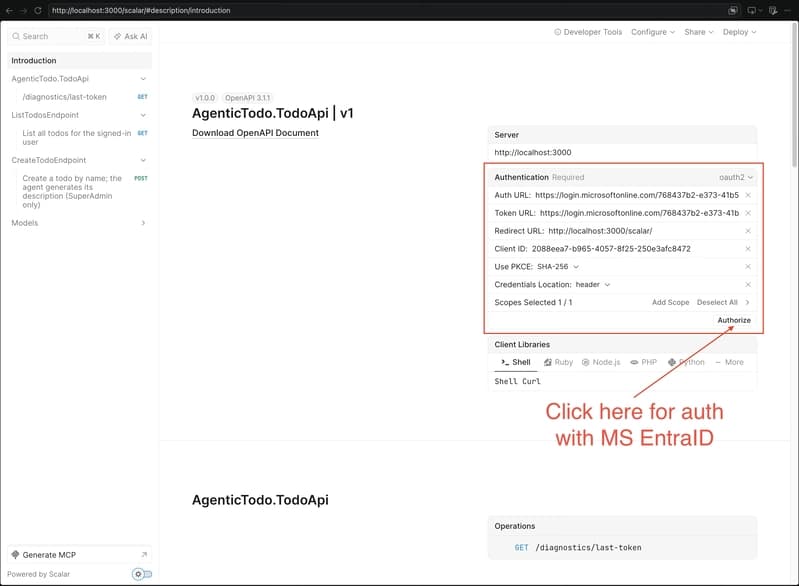The width and height of the screenshot is (799, 586).
Task: Click the Generate MCP logo icon
Action: (x=15, y=554)
